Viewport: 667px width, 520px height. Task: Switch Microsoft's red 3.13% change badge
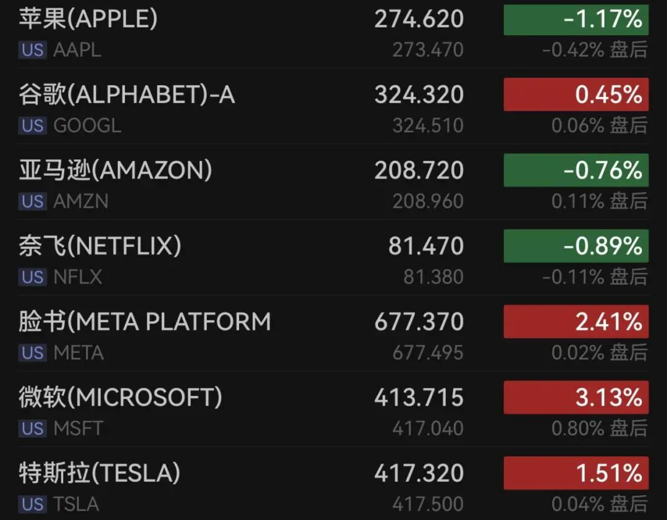[574, 397]
